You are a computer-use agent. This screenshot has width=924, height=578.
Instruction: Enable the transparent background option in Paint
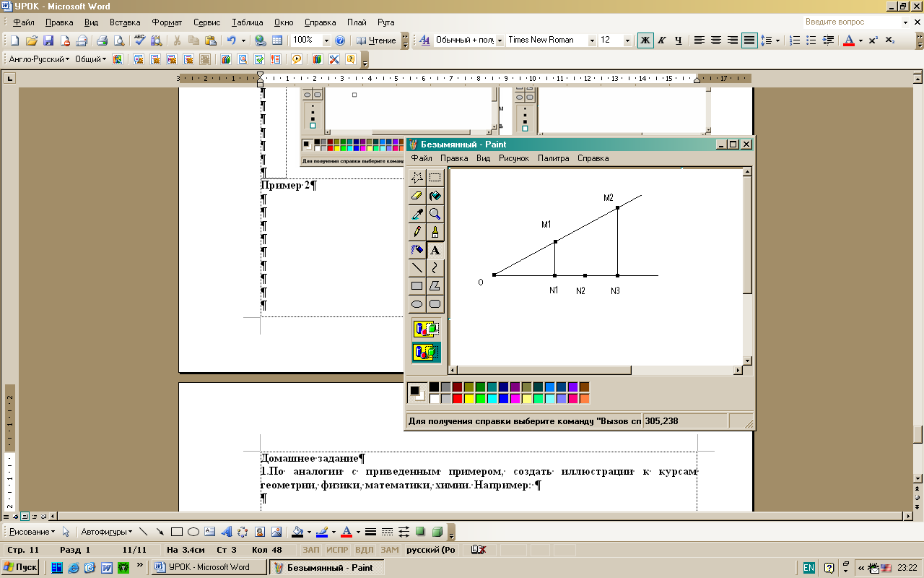pos(426,352)
